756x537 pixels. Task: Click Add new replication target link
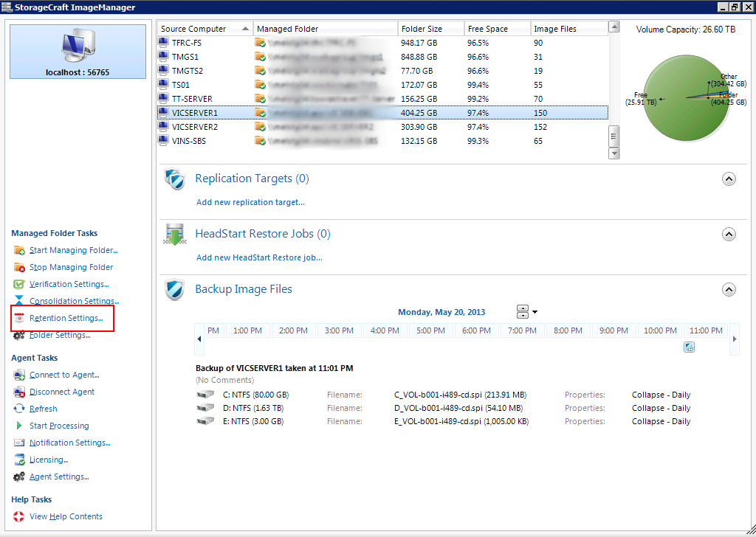click(x=250, y=202)
